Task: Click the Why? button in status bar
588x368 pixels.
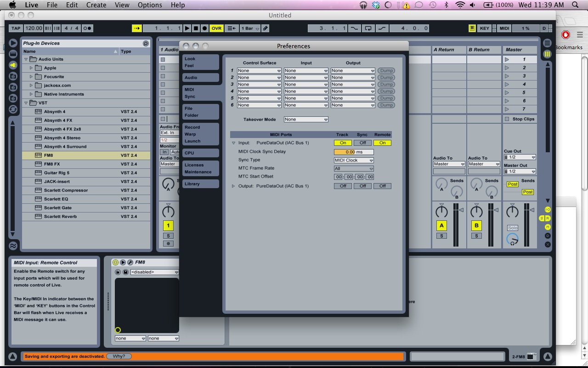Action: pos(119,356)
